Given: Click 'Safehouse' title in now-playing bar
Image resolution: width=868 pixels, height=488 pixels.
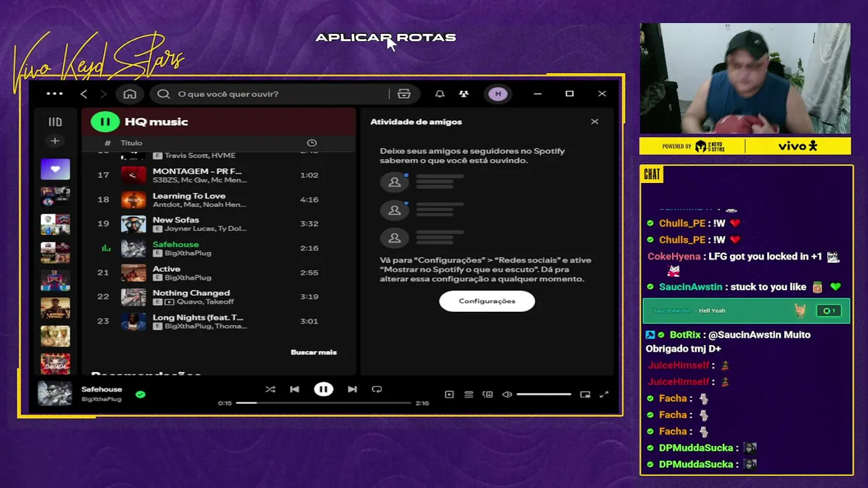Looking at the screenshot, I should (x=102, y=390).
